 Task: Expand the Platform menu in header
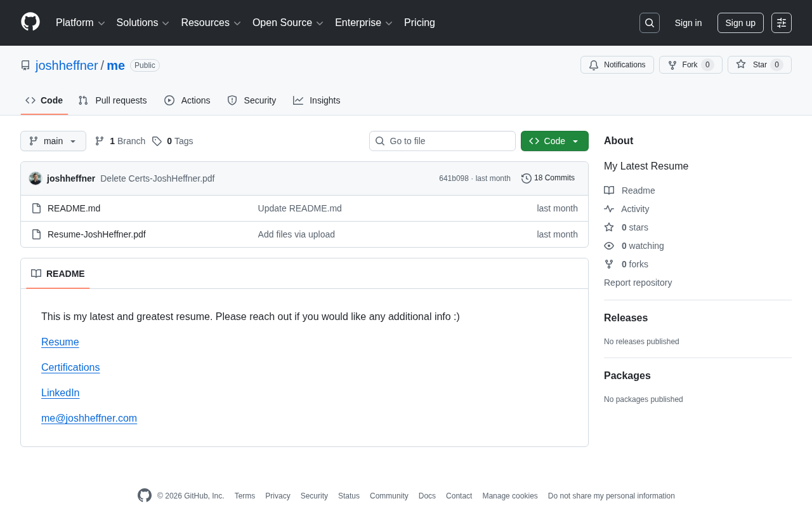(x=80, y=23)
